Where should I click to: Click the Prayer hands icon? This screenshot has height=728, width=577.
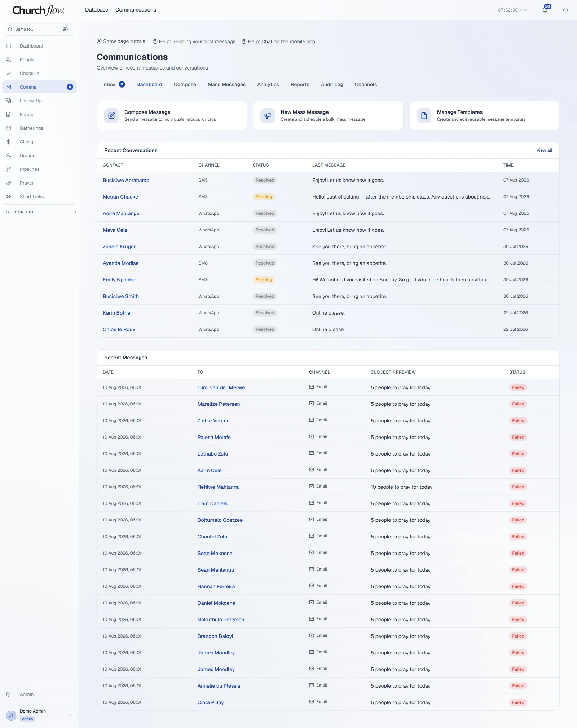point(9,183)
